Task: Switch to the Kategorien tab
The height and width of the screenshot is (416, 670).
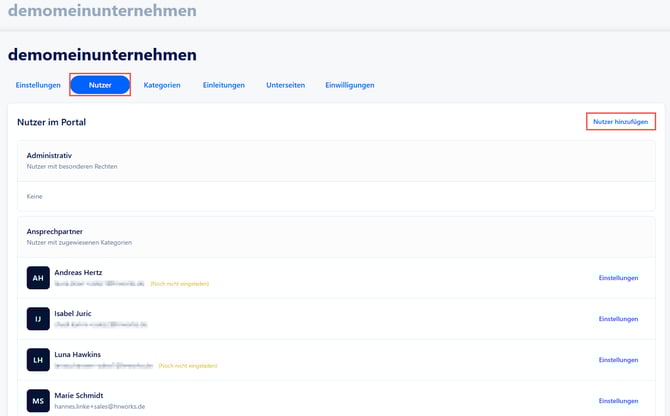Action: 162,85
